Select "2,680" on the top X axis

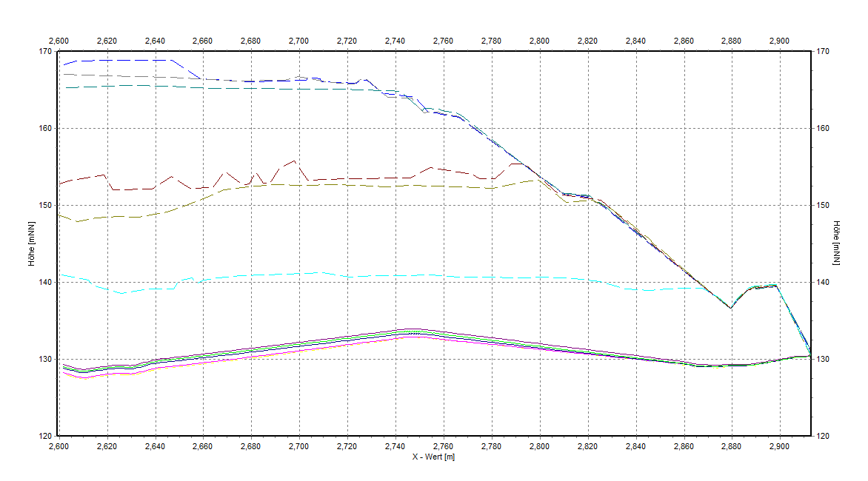[x=251, y=41]
